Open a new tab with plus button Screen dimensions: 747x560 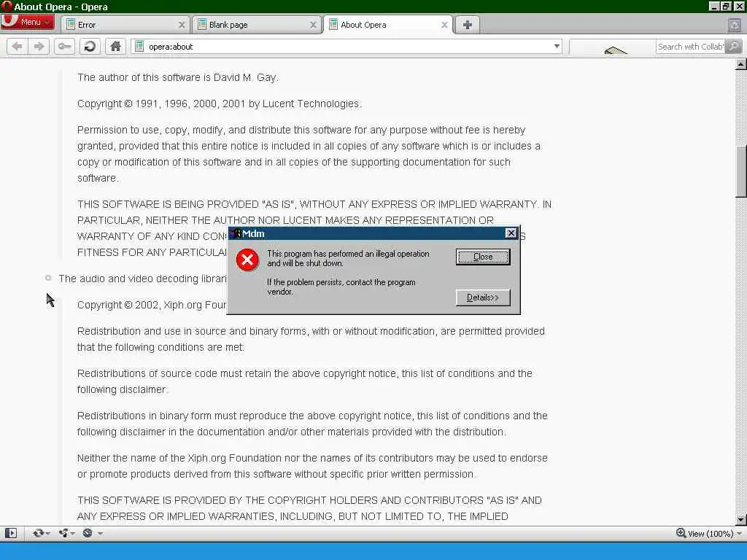pos(468,25)
